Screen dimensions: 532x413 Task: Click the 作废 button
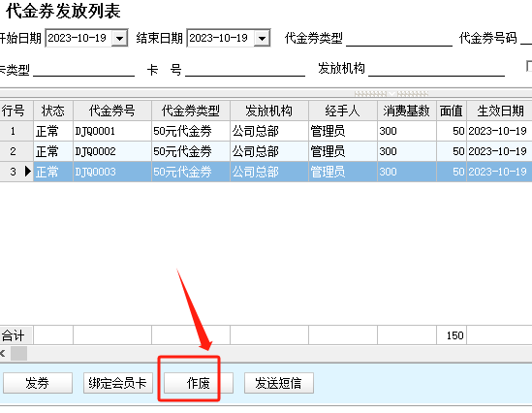(199, 383)
